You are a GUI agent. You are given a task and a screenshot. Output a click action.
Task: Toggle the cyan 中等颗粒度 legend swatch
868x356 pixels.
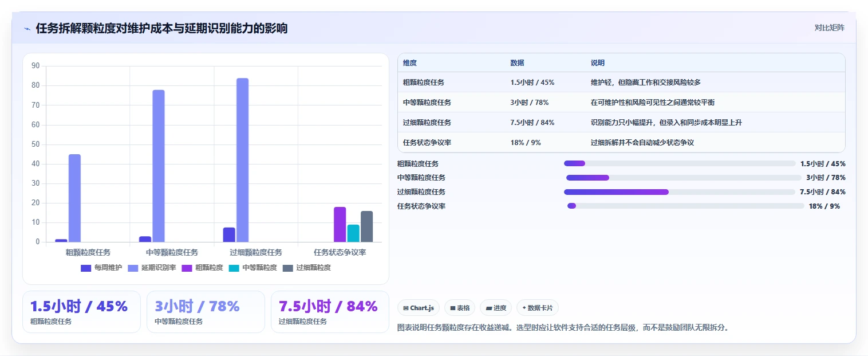tap(234, 268)
